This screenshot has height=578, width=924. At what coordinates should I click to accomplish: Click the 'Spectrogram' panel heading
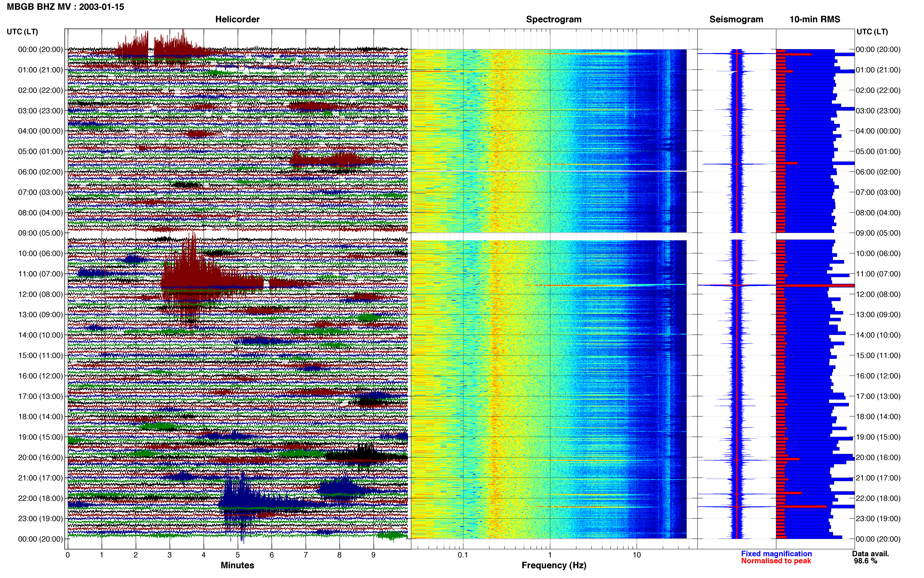(x=554, y=19)
